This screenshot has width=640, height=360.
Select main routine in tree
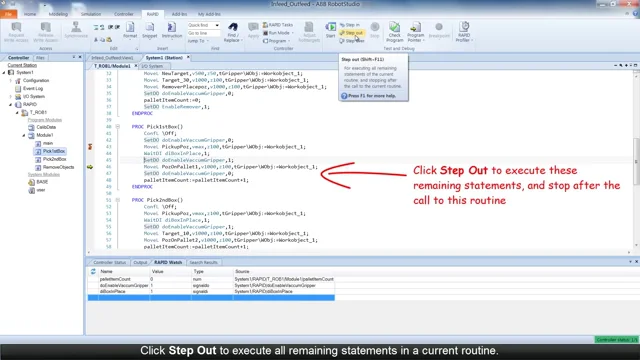coord(48,143)
